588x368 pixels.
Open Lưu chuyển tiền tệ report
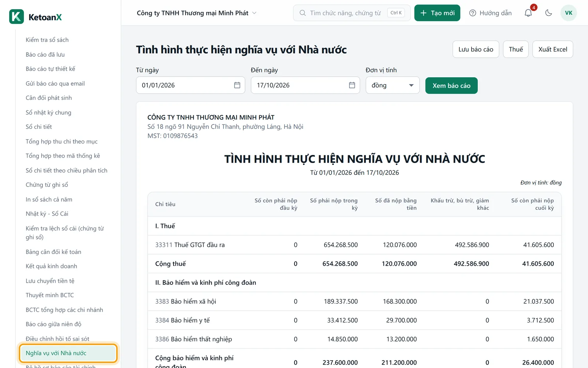coord(50,281)
